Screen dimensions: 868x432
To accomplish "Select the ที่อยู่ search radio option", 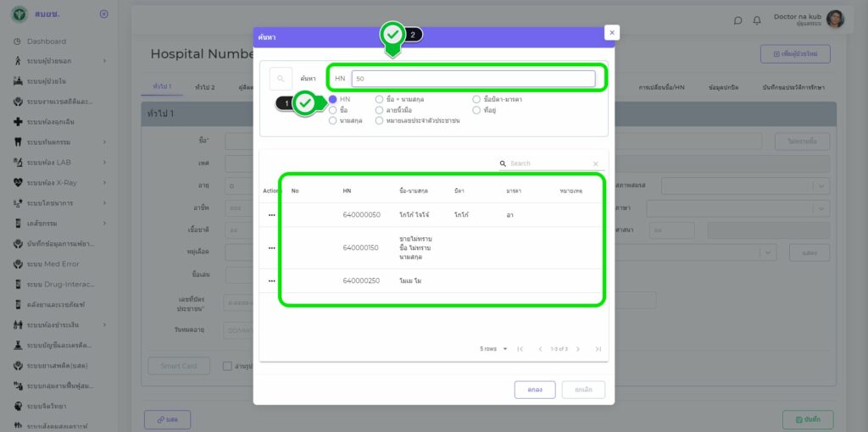I will pyautogui.click(x=476, y=110).
